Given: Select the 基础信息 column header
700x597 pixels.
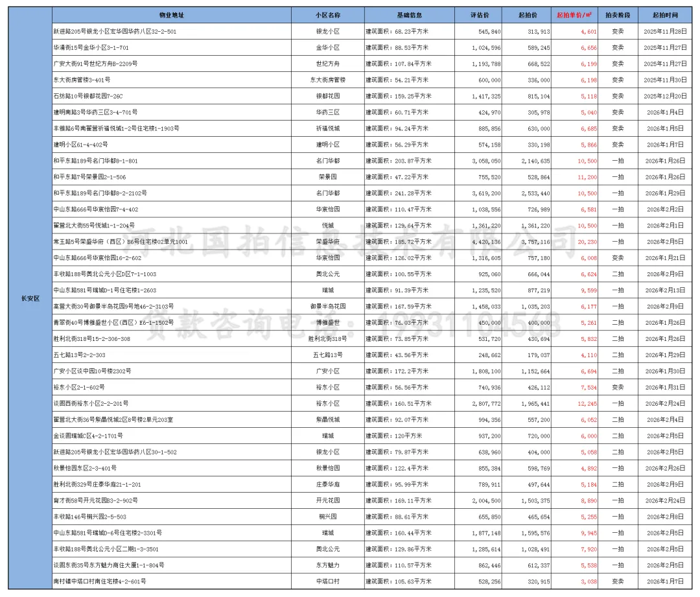Looking at the screenshot, I should click(410, 15).
